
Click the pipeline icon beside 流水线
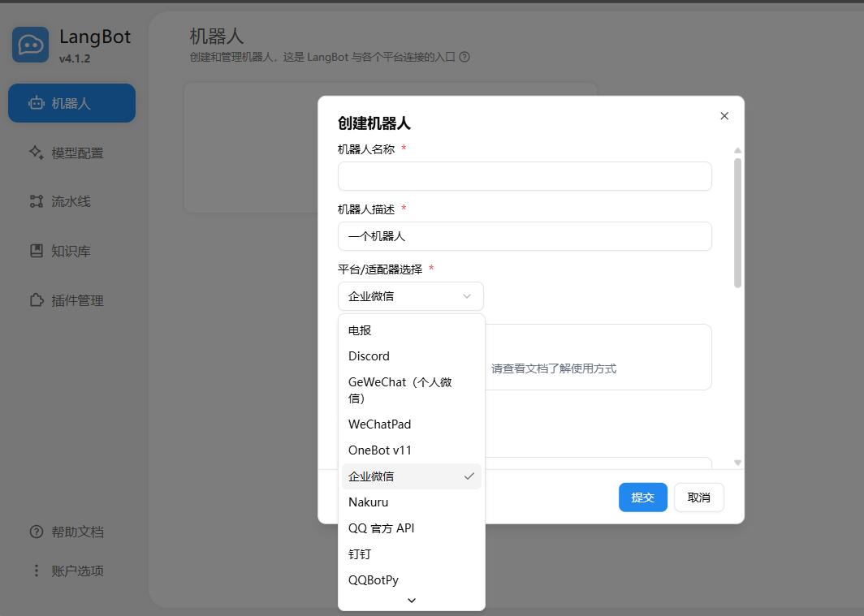pos(37,201)
